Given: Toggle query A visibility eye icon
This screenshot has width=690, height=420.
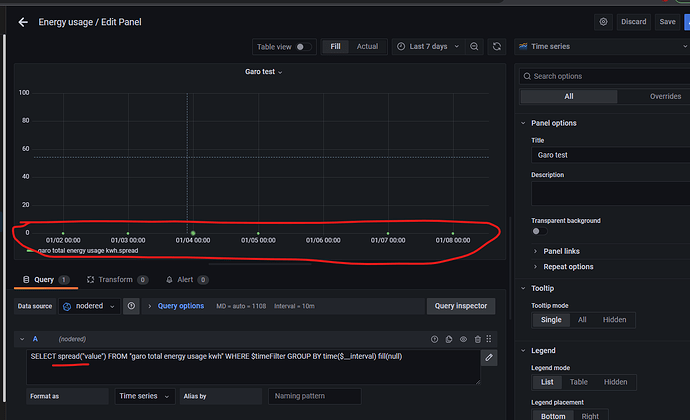Looking at the screenshot, I should tap(463, 339).
